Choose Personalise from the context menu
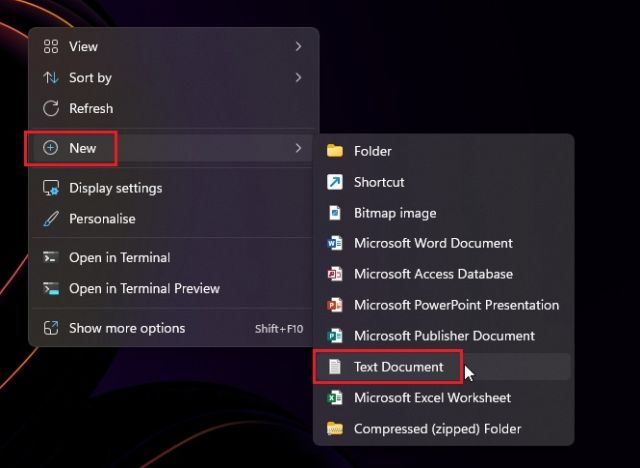The width and height of the screenshot is (640, 468). tap(101, 219)
